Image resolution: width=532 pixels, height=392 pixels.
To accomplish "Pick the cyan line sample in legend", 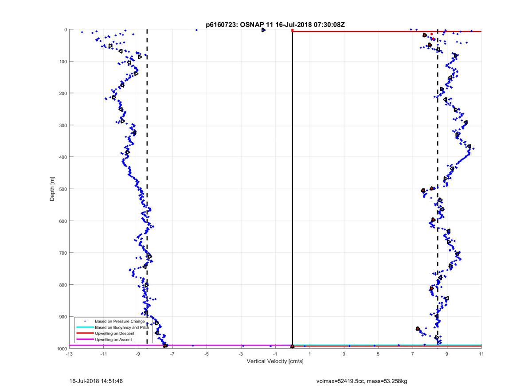I will (85, 327).
